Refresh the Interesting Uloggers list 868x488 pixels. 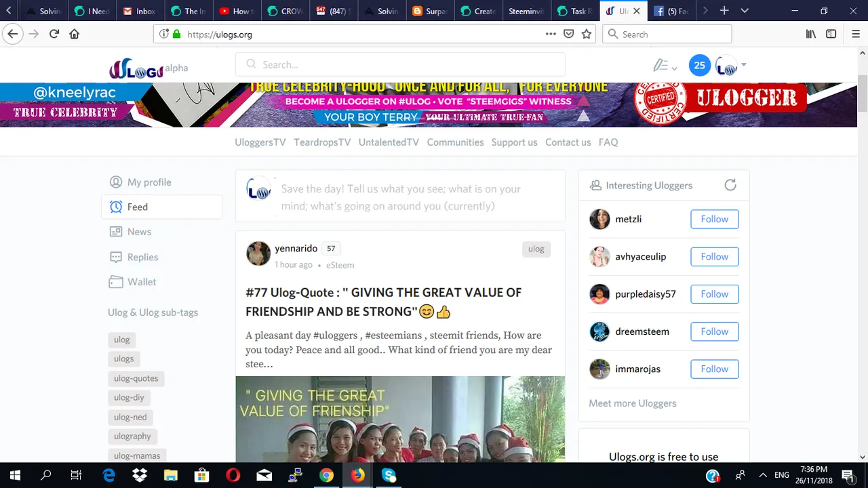(730, 185)
